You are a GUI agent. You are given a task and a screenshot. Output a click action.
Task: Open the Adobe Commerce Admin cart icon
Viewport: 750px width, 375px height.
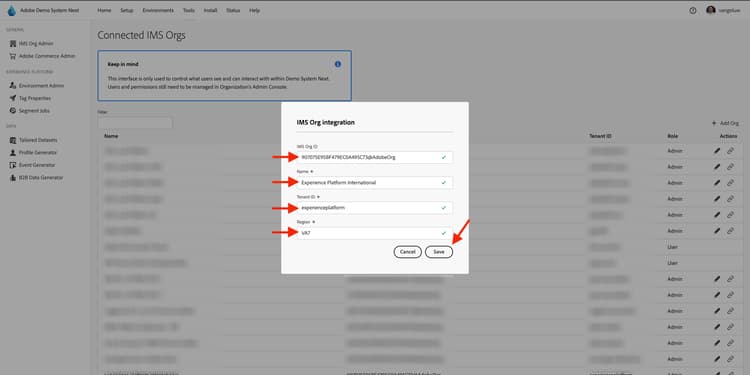pos(13,56)
